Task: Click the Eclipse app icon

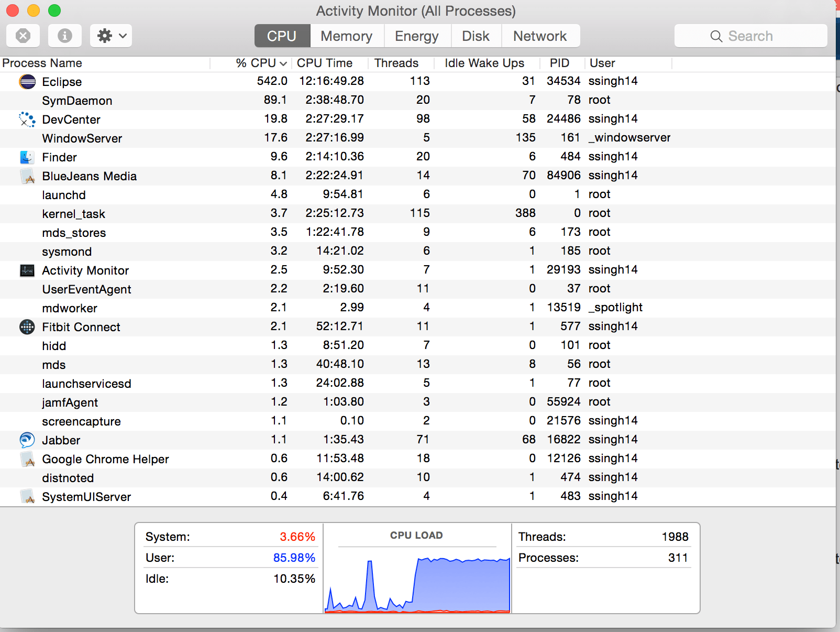Action: 27,82
